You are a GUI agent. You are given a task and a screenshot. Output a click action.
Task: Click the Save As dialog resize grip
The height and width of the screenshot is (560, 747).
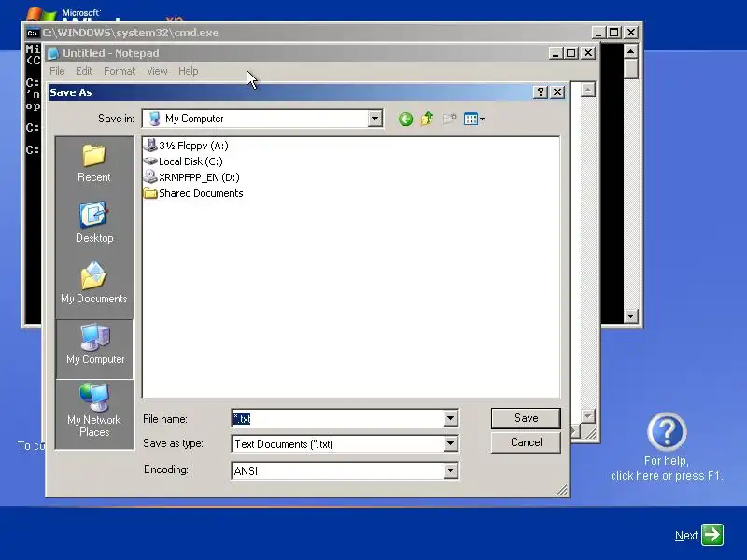tap(562, 490)
